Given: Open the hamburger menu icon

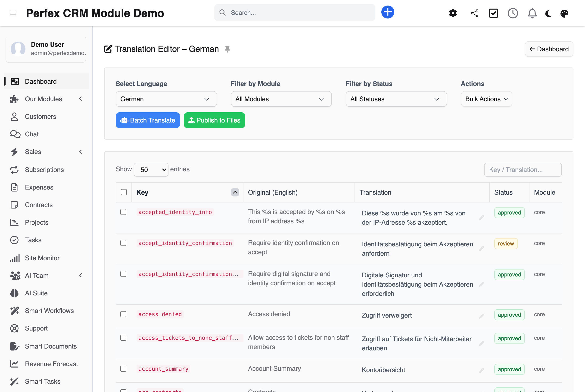Looking at the screenshot, I should [x=13, y=13].
